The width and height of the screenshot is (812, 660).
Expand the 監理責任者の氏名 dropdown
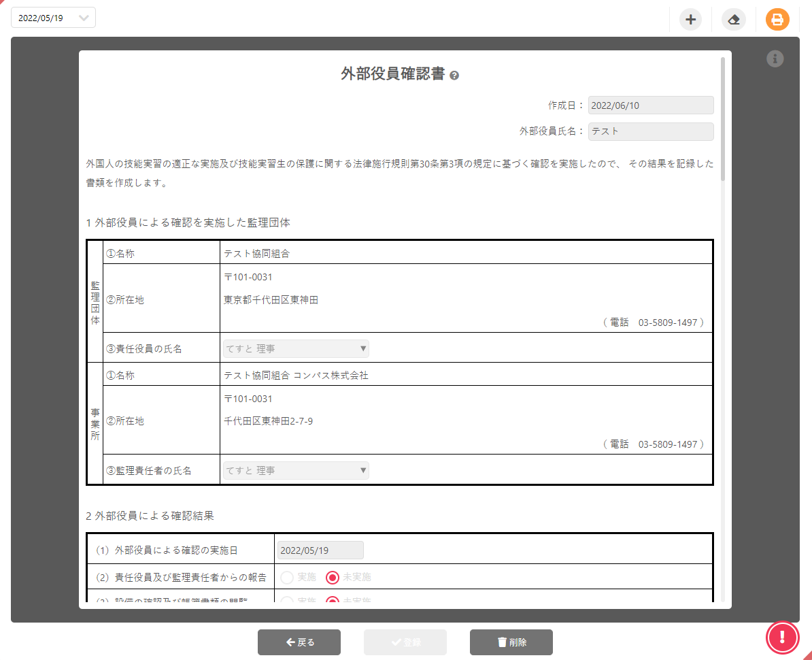(296, 470)
